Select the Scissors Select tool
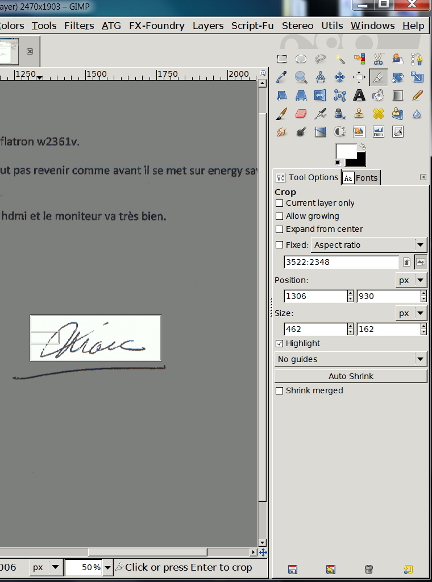The width and height of the screenshot is (432, 582). click(378, 59)
